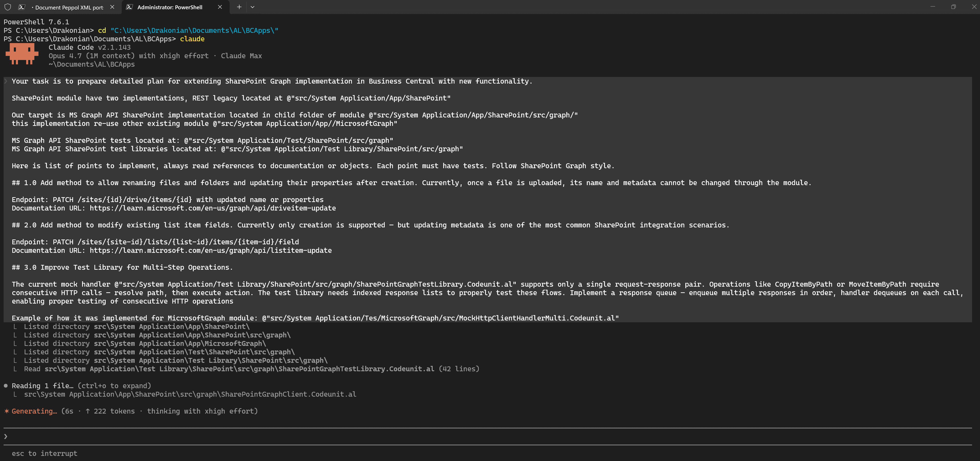This screenshot has width=980, height=461.
Task: Click the 'Your task is to prepare' first line
Action: point(272,81)
